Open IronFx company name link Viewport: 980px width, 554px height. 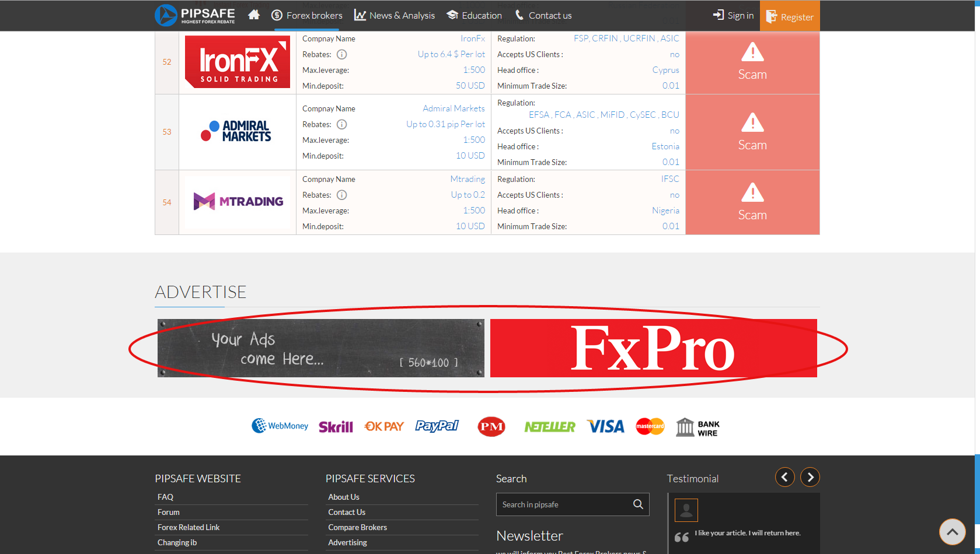(x=473, y=38)
